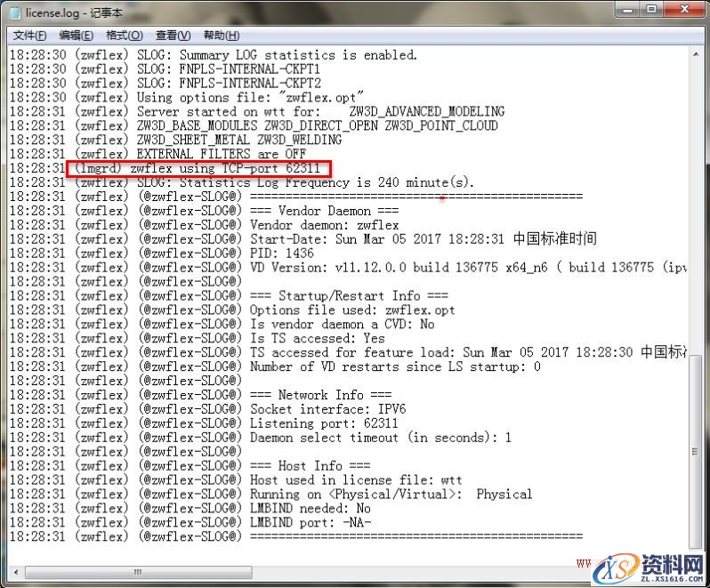
Task: Click the vertical scrollbar up arrow
Action: point(695,54)
